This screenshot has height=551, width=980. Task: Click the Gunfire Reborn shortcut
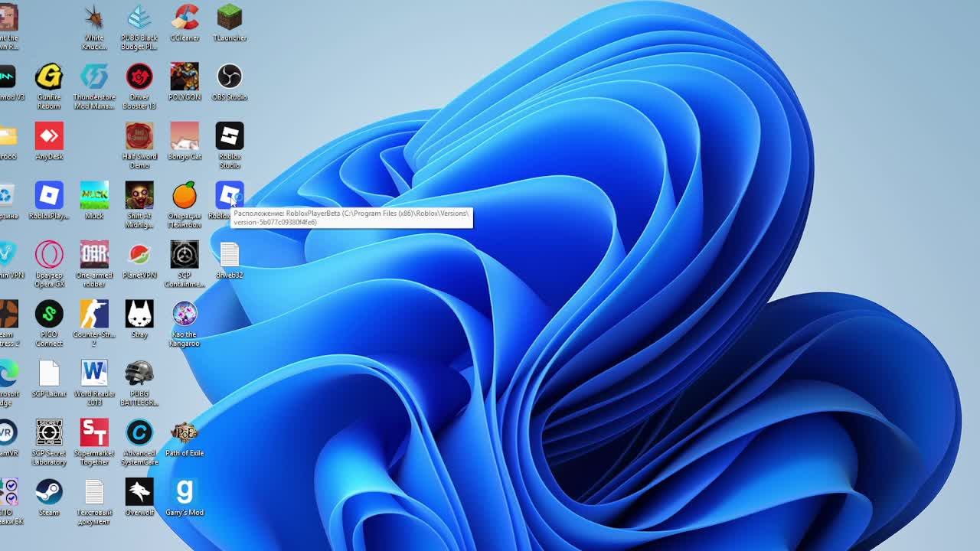point(49,86)
